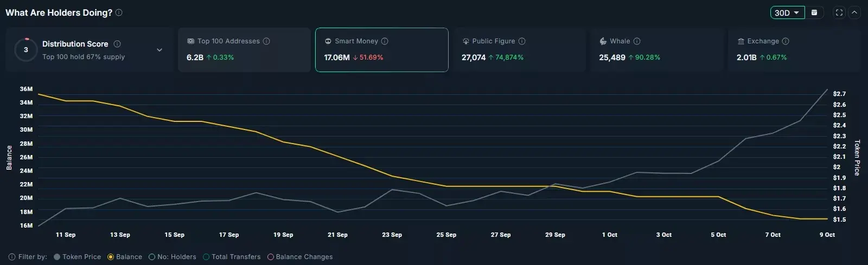Screen dimensions: 868x265
Task: Toggle the Balance filter option
Action: pos(125,257)
